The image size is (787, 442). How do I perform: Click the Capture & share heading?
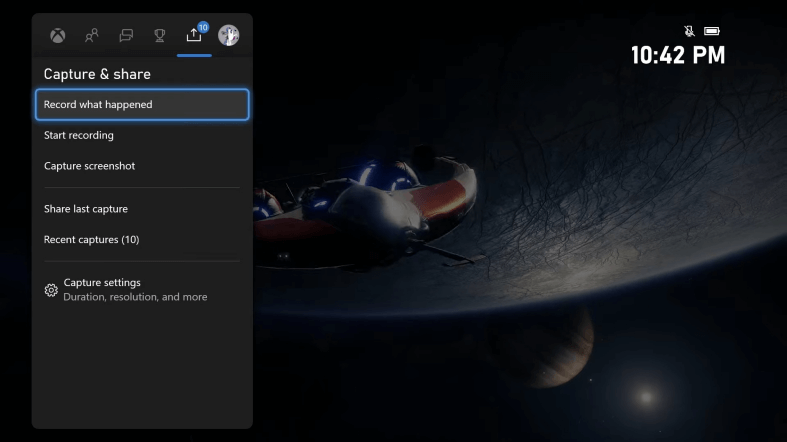pos(97,74)
